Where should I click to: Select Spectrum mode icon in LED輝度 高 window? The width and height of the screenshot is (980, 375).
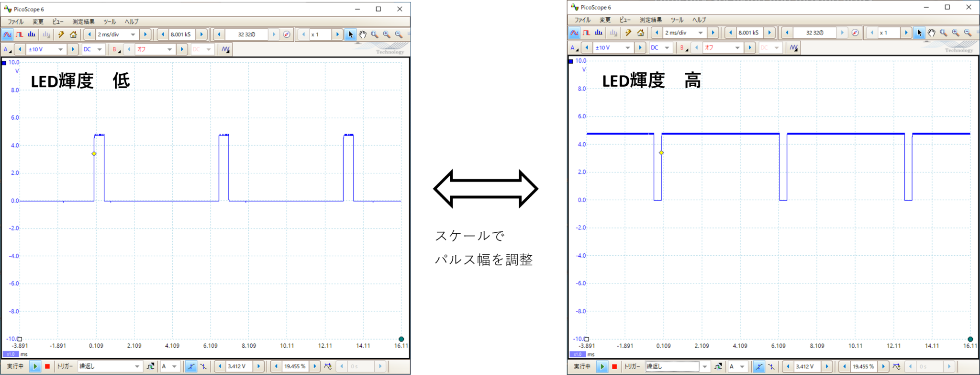pyautogui.click(x=599, y=33)
